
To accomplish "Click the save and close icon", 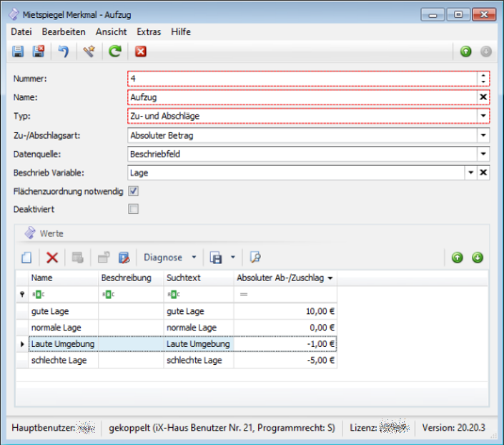I will 39,51.
